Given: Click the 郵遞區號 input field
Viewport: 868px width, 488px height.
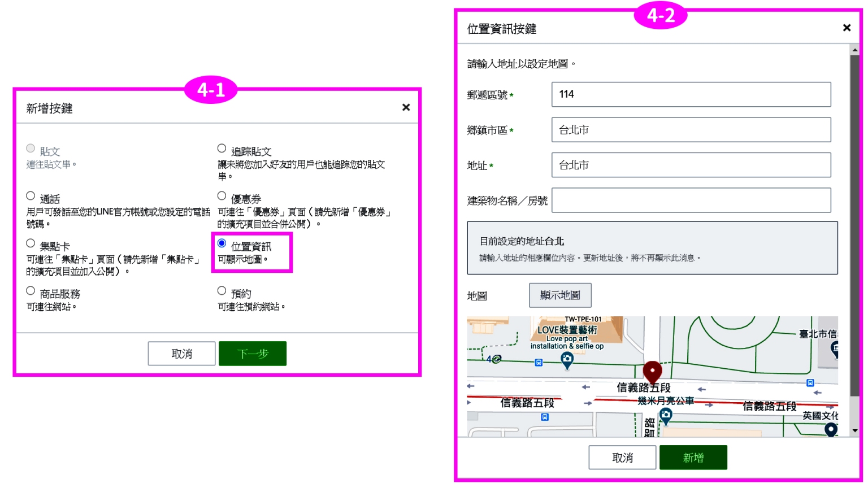Looking at the screenshot, I should 691,94.
